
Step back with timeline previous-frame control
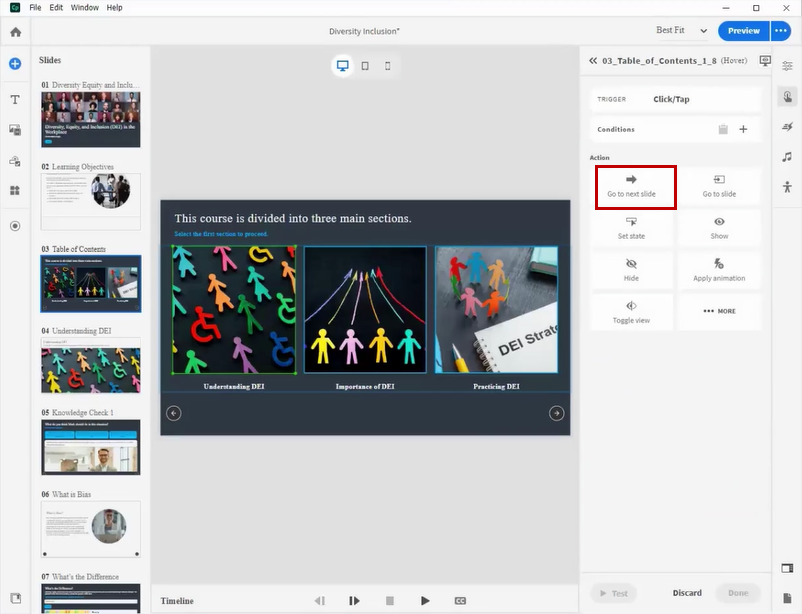tap(320, 601)
